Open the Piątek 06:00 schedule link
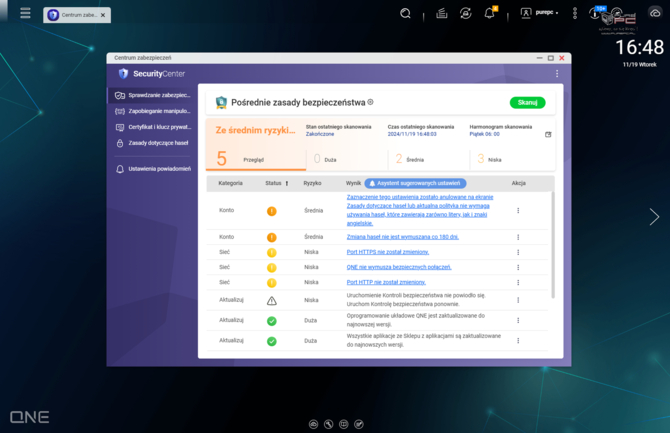Viewport: 670px width, 433px height. (484, 134)
